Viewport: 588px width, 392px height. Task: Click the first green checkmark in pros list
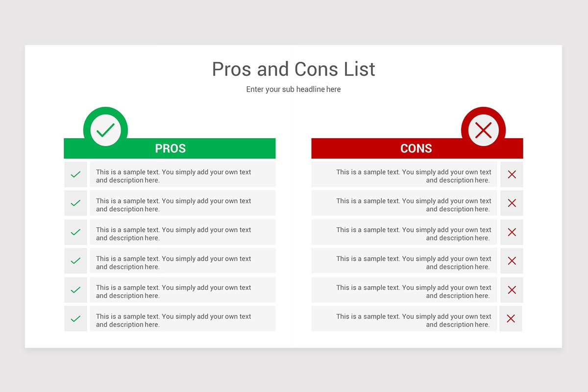coord(75,174)
